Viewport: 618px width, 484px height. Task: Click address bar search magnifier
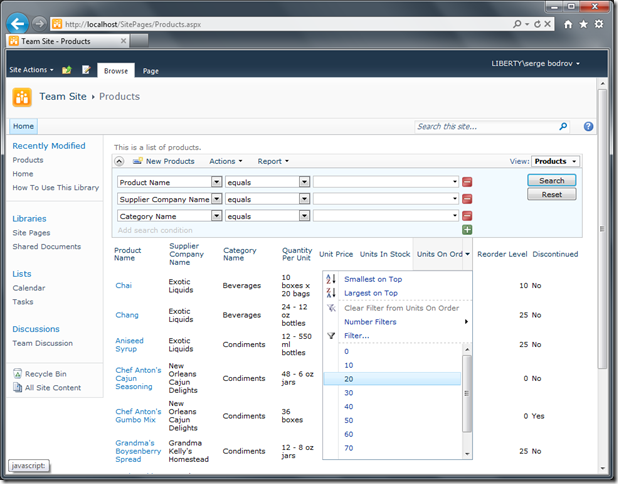coord(517,24)
